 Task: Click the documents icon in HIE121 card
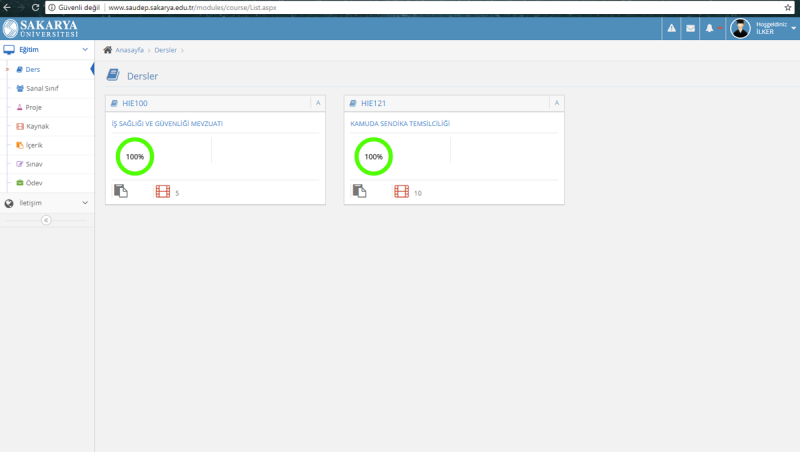360,192
